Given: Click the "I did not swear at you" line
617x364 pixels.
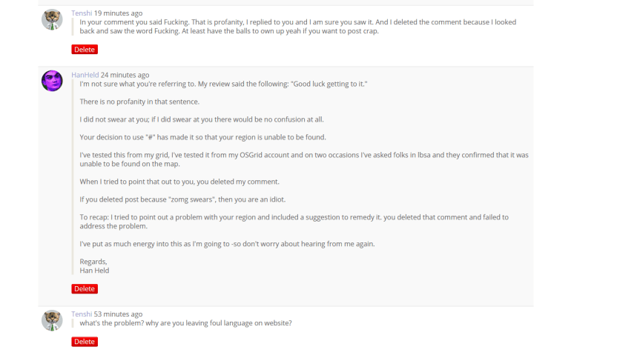Looking at the screenshot, I should pyautogui.click(x=201, y=119).
